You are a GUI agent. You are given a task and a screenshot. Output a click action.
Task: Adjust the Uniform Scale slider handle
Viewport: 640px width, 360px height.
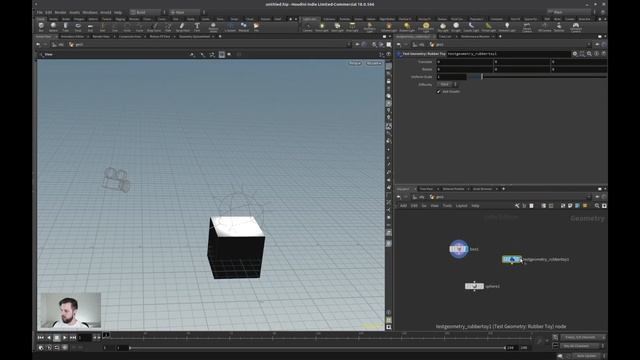(482, 76)
